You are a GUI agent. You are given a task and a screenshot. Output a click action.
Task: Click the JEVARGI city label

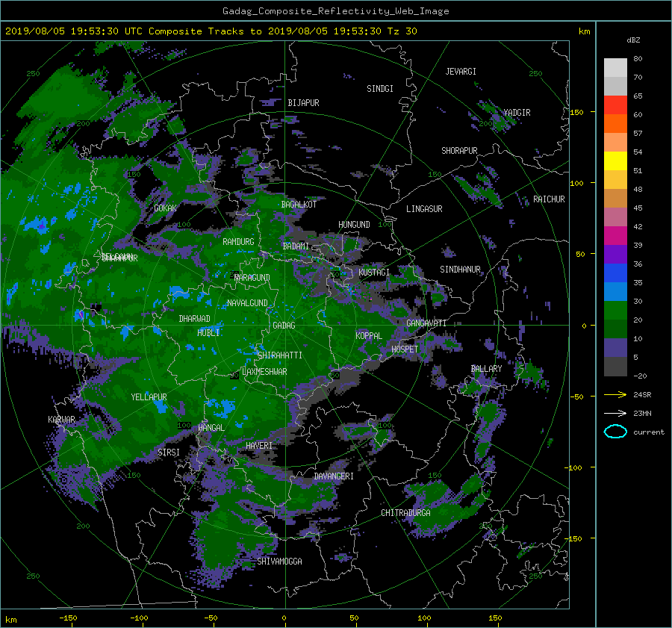pos(461,72)
